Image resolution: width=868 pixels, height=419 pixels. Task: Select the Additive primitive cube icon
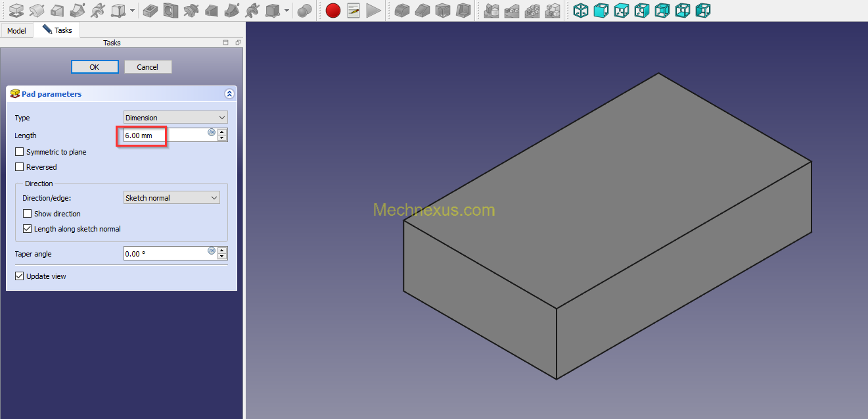[118, 11]
